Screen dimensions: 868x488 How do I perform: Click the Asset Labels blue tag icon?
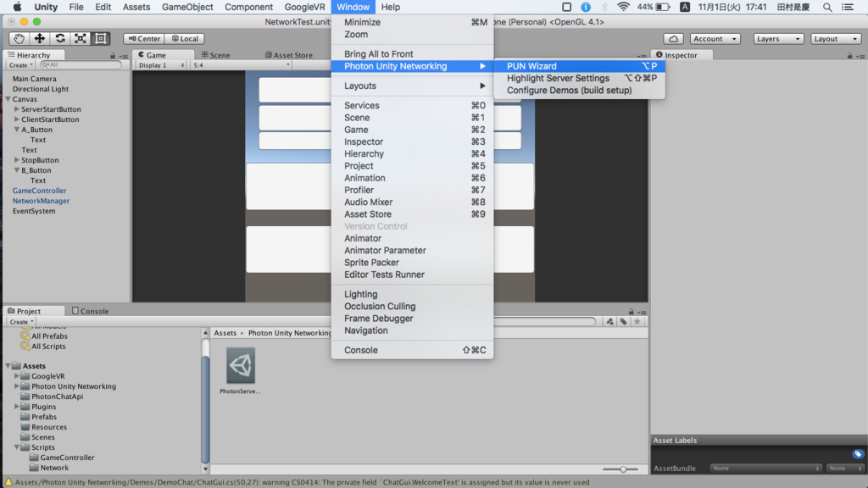point(858,454)
